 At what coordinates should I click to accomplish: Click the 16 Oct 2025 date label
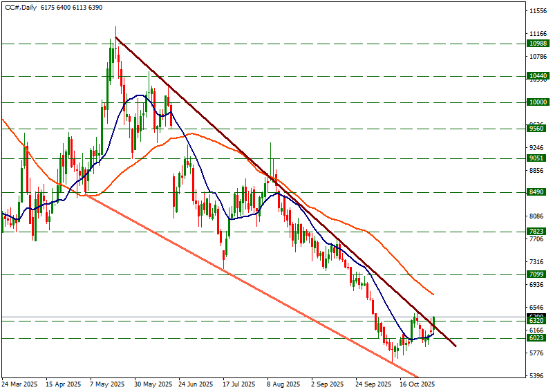coord(417,384)
